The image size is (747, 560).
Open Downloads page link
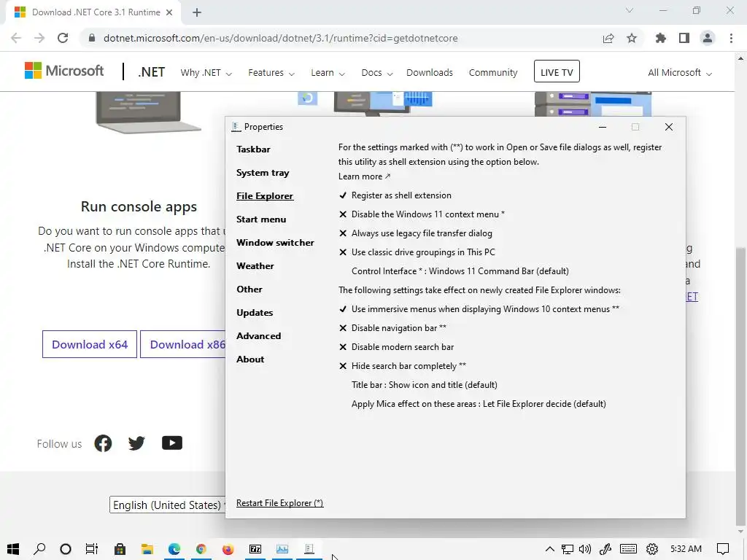pos(429,73)
